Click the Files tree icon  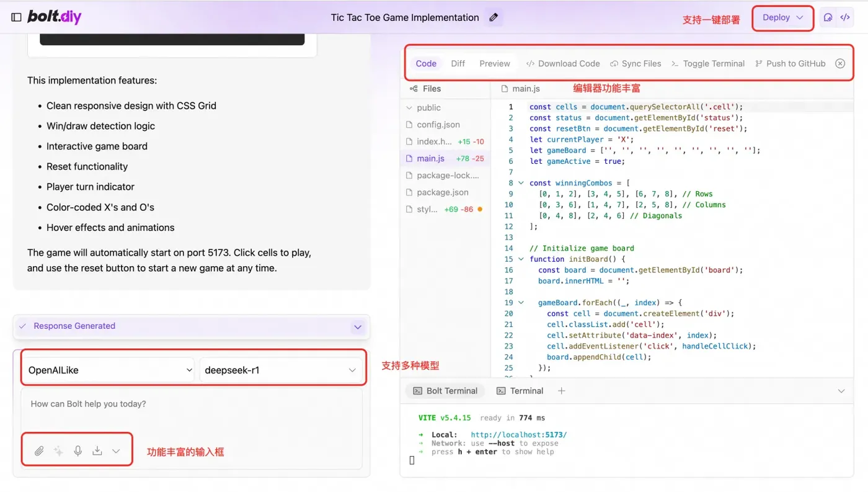[414, 89]
